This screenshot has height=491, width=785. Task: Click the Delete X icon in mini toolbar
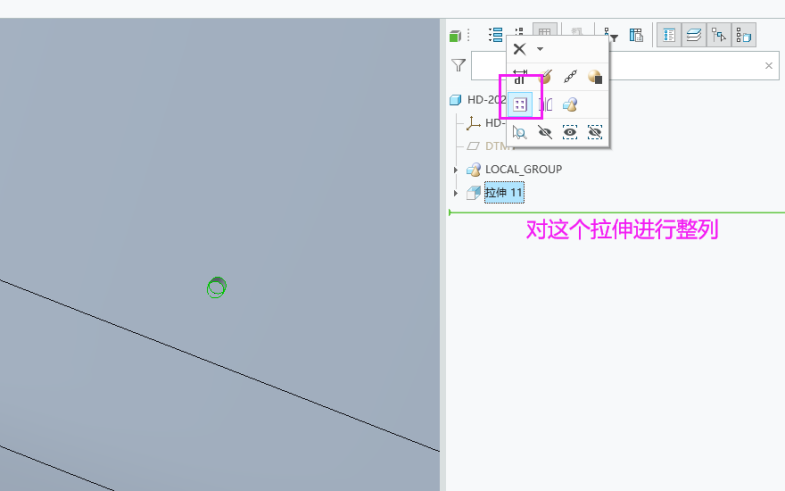(x=519, y=49)
